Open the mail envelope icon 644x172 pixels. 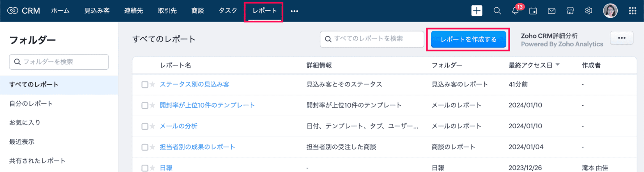coord(552,11)
